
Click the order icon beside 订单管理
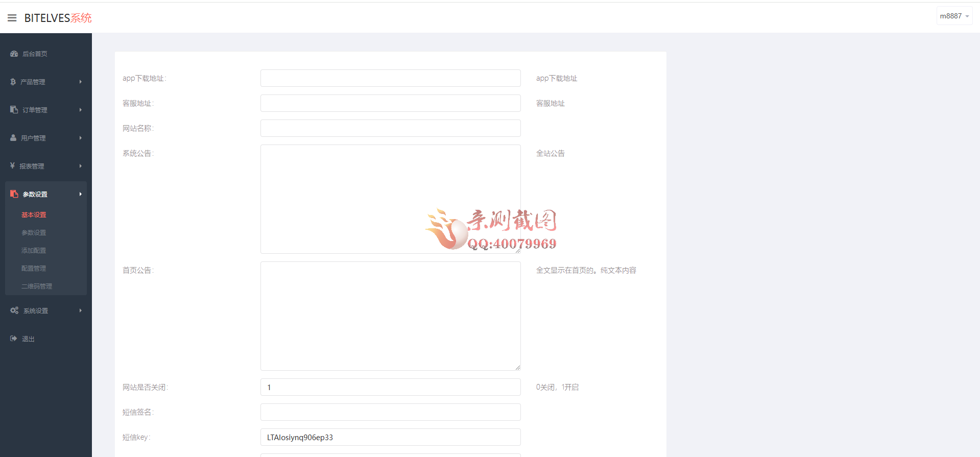(x=14, y=110)
